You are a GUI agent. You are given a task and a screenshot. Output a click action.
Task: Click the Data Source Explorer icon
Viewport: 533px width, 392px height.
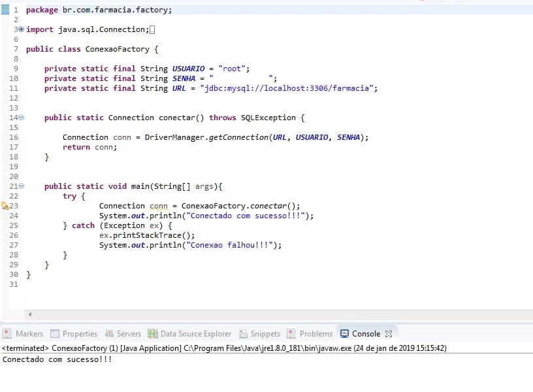153,333
